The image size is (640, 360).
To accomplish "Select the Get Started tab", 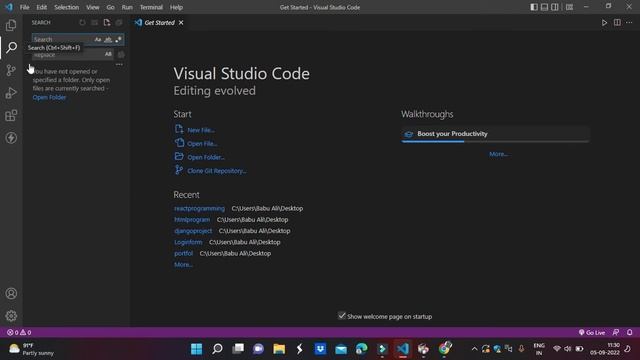I will (159, 22).
